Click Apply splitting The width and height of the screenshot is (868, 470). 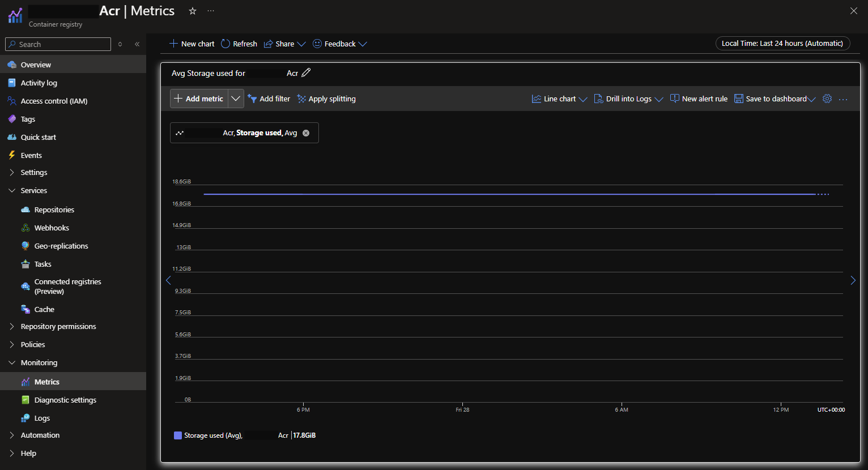pos(326,99)
